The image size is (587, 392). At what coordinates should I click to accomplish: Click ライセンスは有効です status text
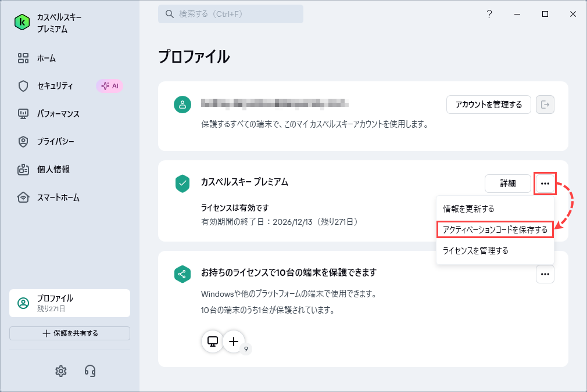(235, 207)
